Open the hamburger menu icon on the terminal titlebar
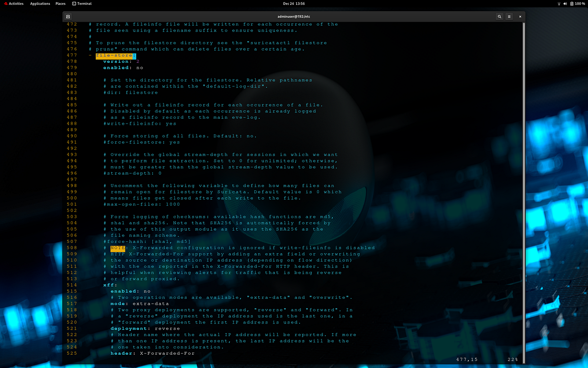This screenshot has height=368, width=588. click(510, 16)
